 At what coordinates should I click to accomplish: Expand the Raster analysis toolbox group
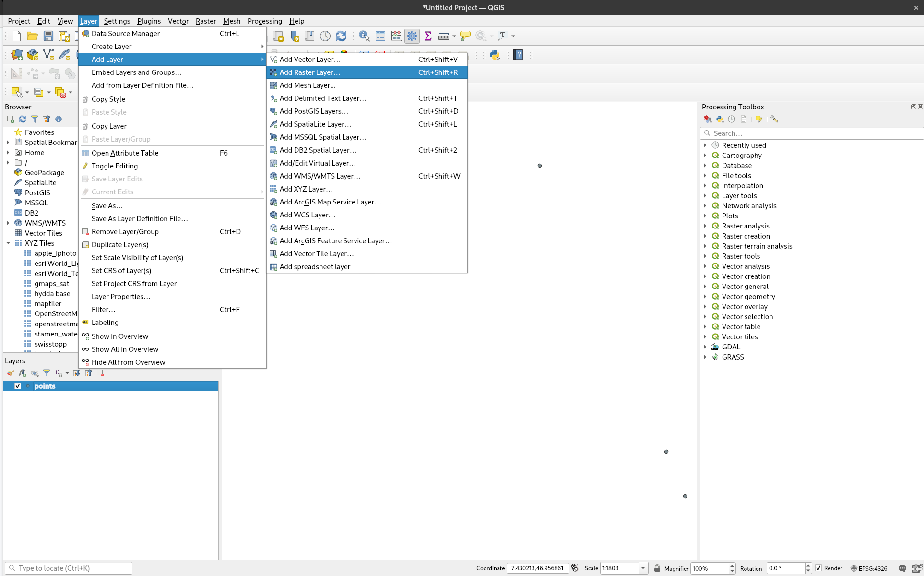click(x=705, y=226)
